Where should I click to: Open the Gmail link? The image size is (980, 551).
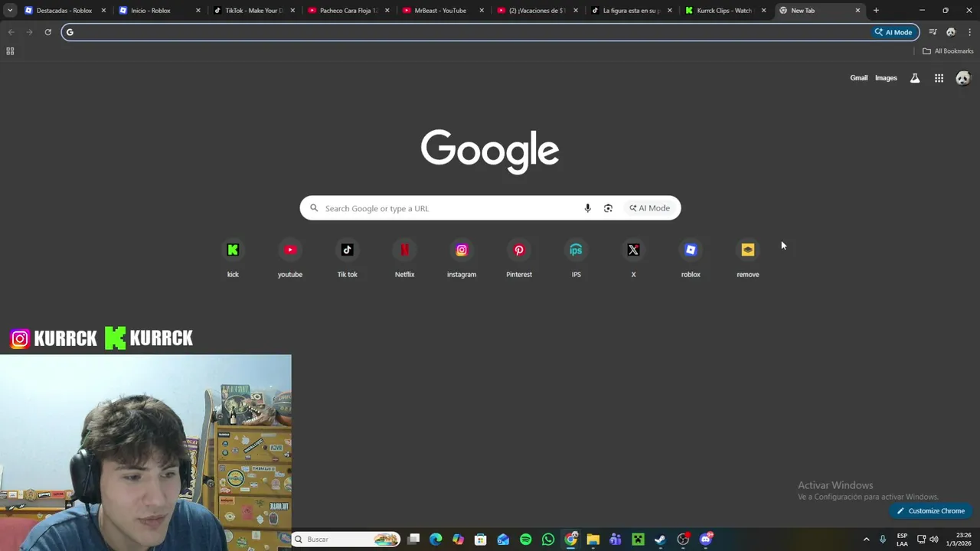859,78
